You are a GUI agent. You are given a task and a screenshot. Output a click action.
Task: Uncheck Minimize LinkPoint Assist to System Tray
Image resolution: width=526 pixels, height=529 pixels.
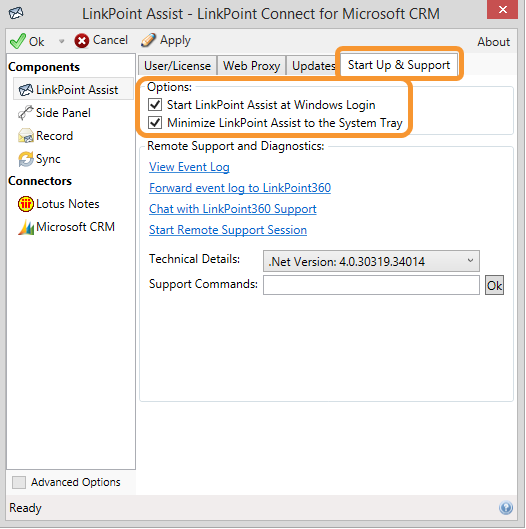[x=155, y=122]
